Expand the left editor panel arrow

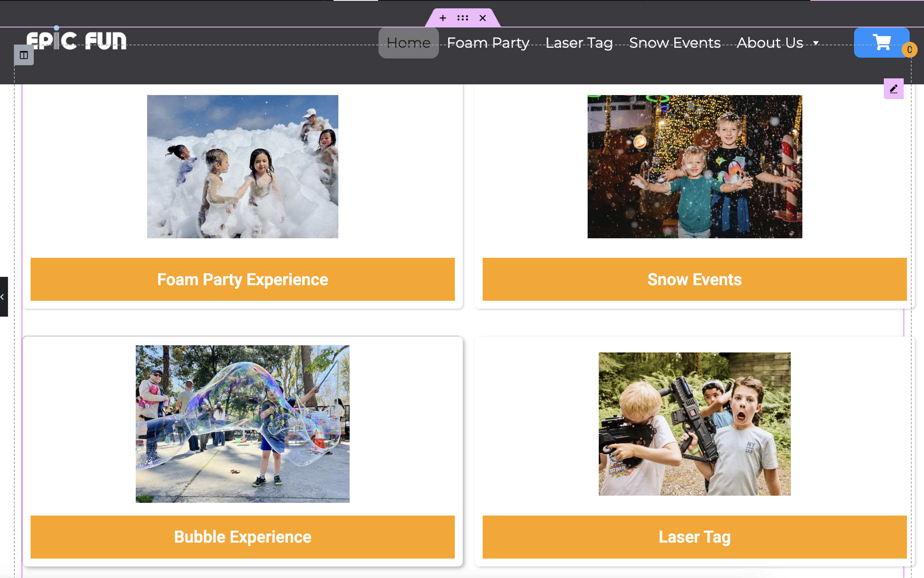coord(3,297)
